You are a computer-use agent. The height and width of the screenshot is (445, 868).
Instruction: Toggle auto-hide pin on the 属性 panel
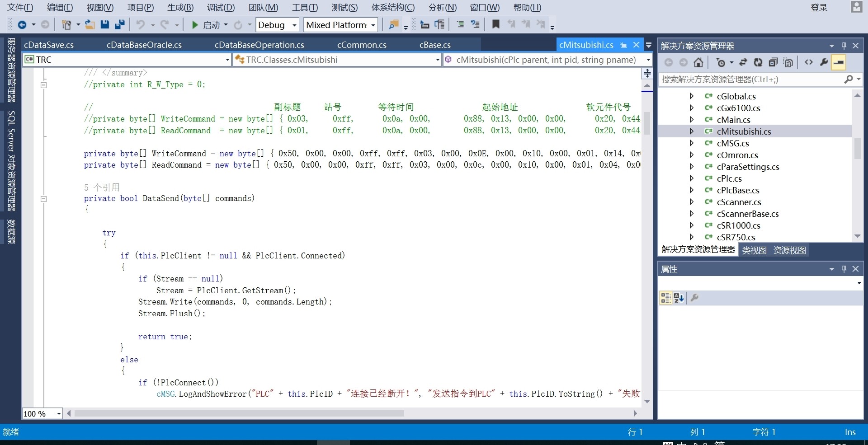[844, 269]
